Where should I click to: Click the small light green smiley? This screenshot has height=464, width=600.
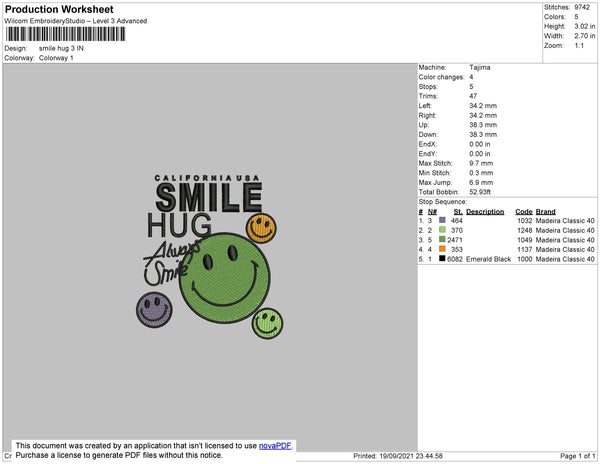267,324
